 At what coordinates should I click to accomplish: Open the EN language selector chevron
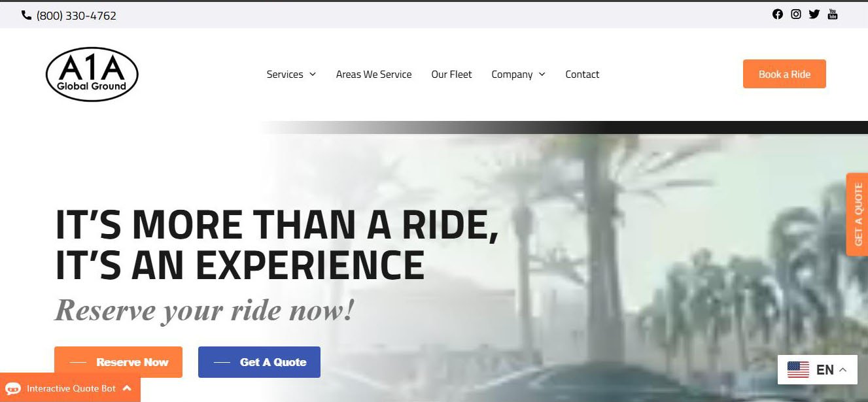[x=842, y=370]
